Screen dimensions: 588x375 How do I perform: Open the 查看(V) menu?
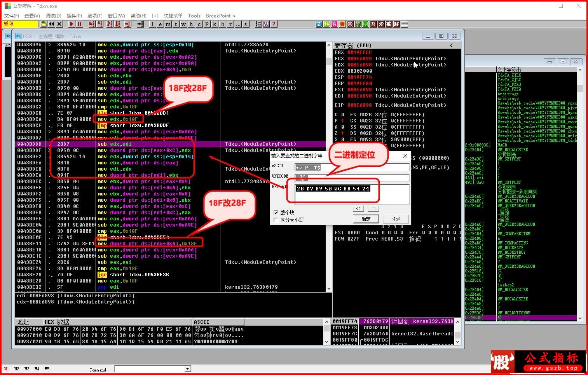32,16
